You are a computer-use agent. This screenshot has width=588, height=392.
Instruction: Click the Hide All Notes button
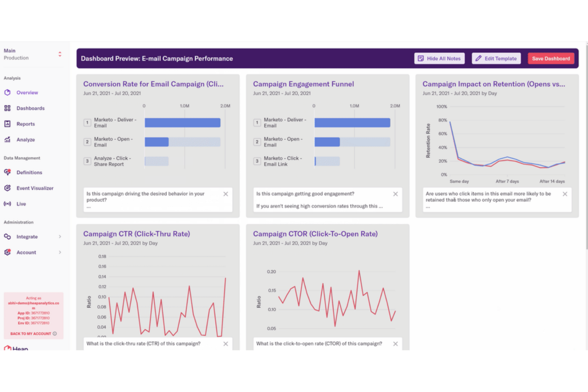(x=439, y=58)
